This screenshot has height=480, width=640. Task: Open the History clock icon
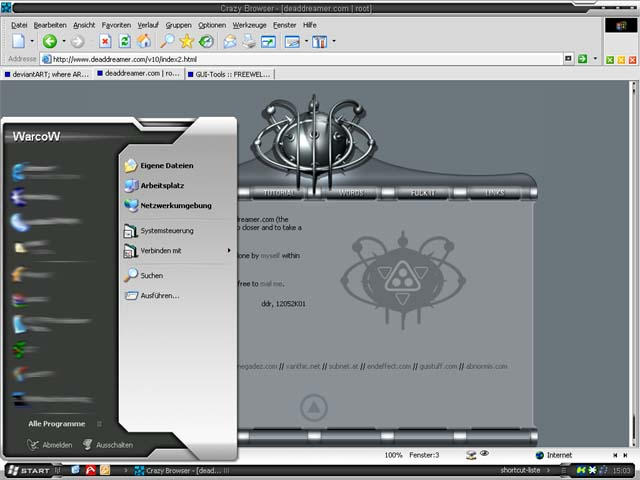point(206,41)
